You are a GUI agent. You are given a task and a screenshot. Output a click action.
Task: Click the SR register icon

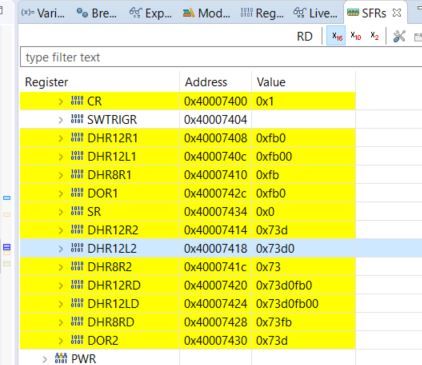(77, 211)
